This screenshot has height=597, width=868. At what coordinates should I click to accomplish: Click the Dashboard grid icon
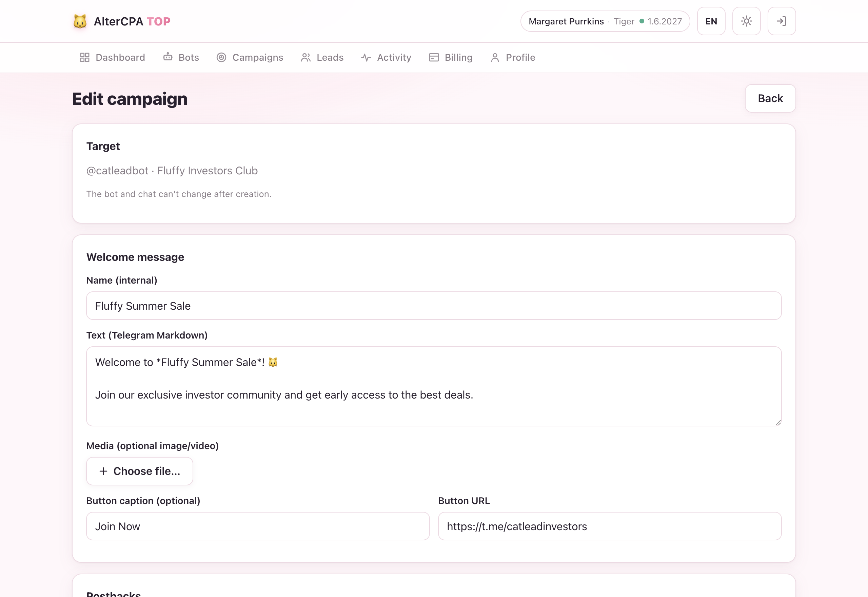(x=84, y=57)
